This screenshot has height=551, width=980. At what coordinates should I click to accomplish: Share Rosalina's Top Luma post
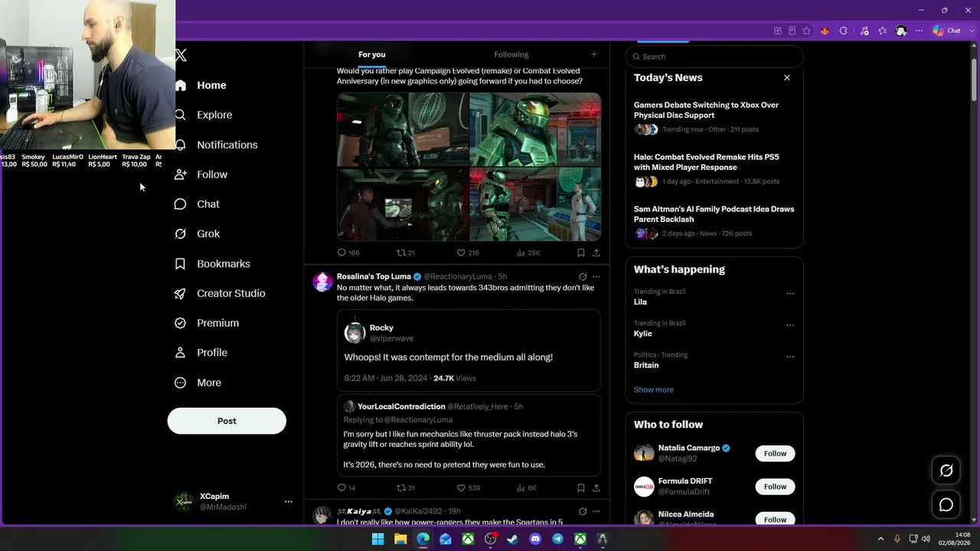[x=596, y=487]
